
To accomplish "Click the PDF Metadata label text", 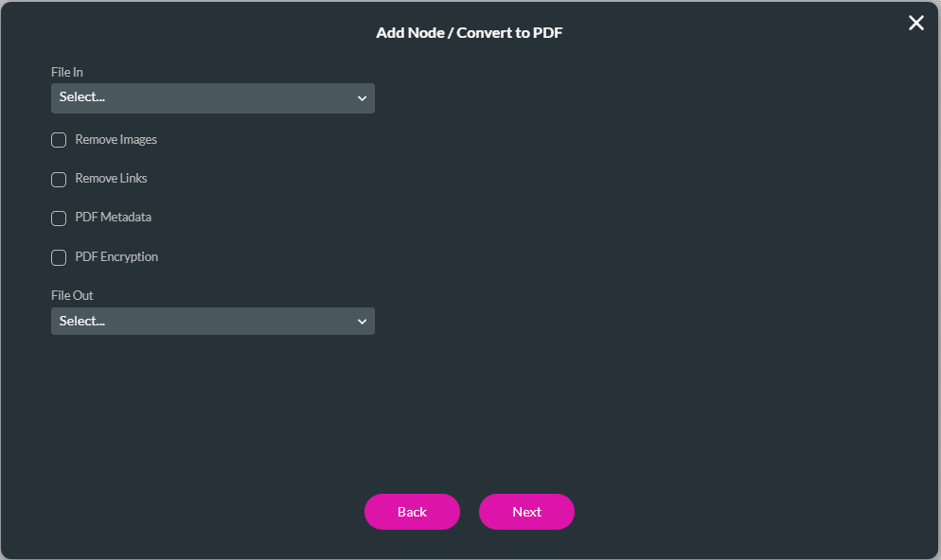I will point(114,218).
